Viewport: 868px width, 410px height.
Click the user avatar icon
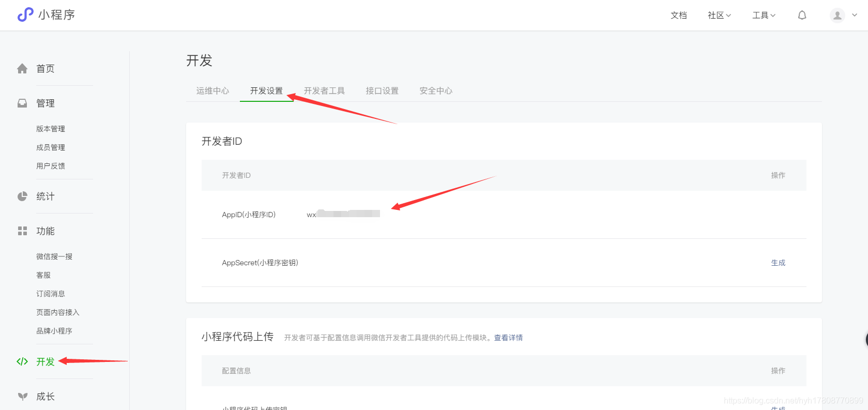837,15
